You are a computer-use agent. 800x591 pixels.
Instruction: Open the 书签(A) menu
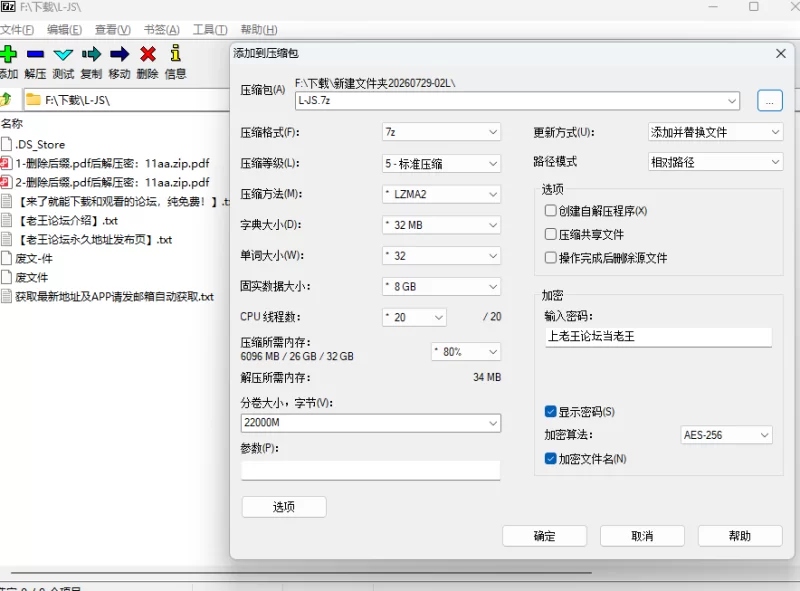click(162, 30)
